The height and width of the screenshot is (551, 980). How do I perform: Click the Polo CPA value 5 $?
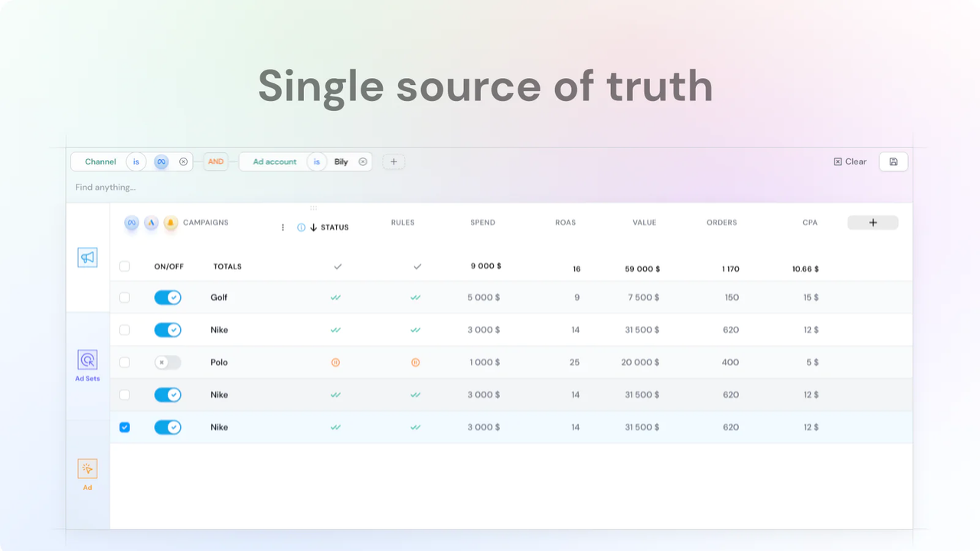point(812,363)
